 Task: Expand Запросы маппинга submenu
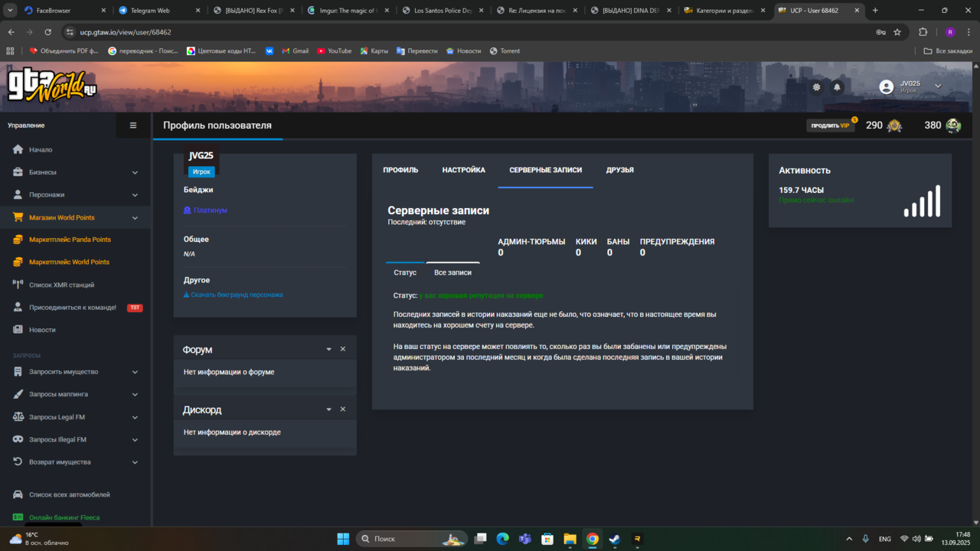point(135,395)
